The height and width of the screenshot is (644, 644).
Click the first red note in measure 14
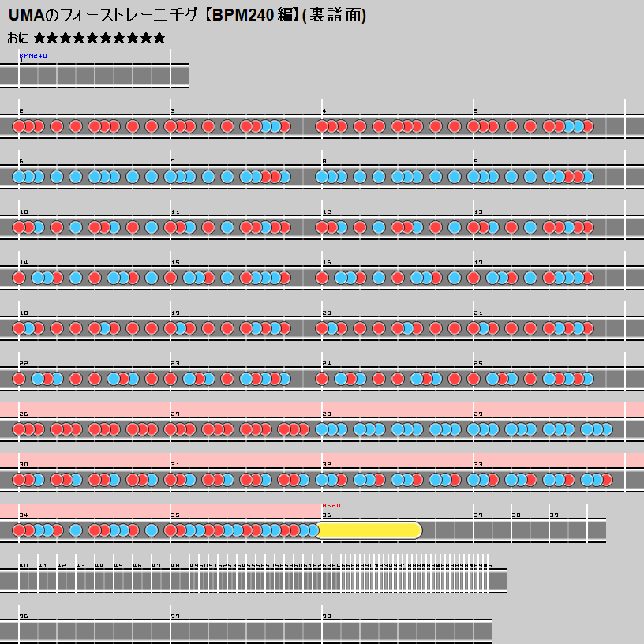pos(19,278)
